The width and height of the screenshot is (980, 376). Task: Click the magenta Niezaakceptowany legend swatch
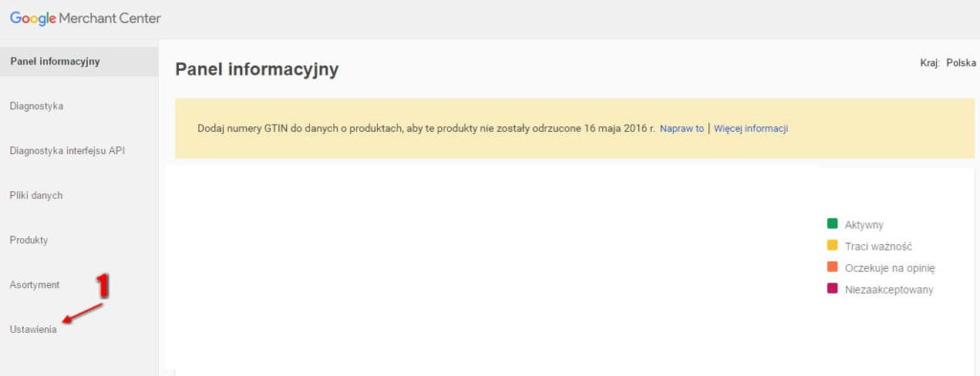click(832, 289)
